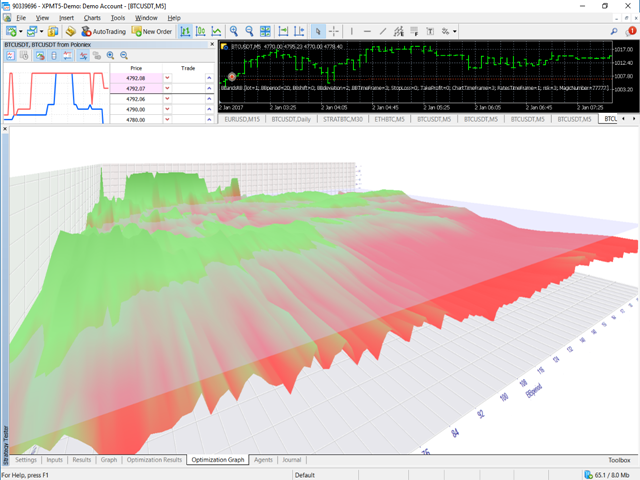Select the equidistant channel tool
The image size is (640, 480).
pyautogui.click(x=398, y=31)
